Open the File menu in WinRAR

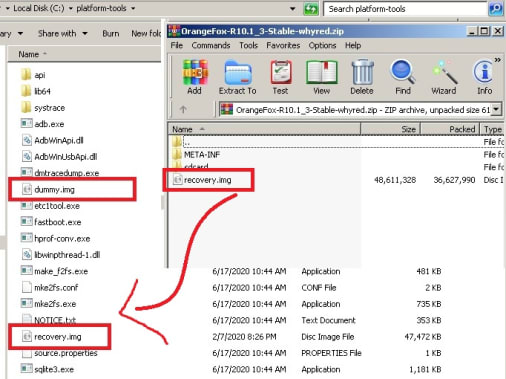click(177, 45)
